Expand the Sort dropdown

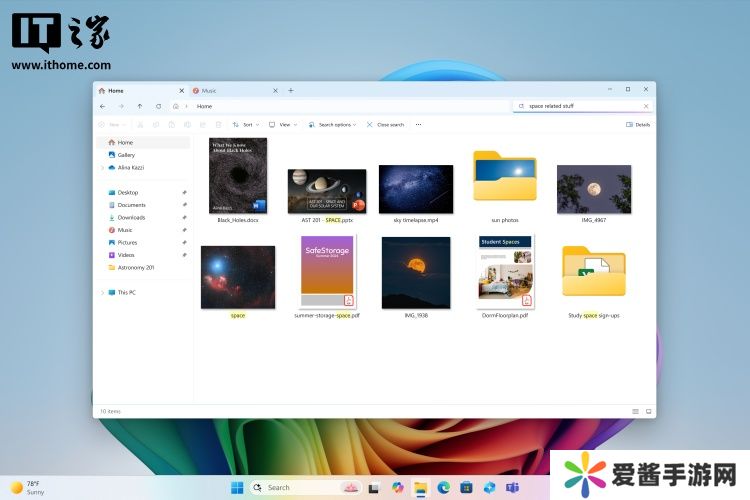(x=245, y=125)
